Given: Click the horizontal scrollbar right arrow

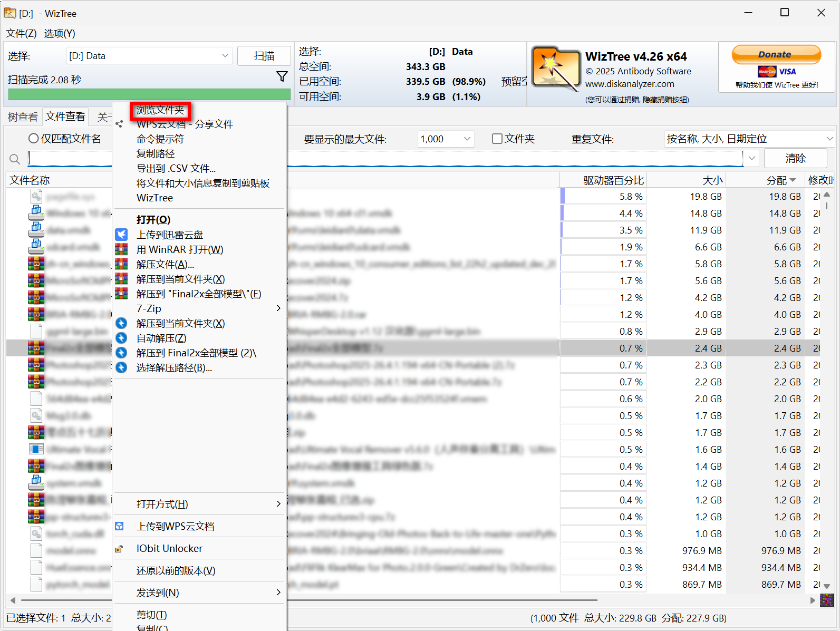Looking at the screenshot, I should tap(813, 600).
